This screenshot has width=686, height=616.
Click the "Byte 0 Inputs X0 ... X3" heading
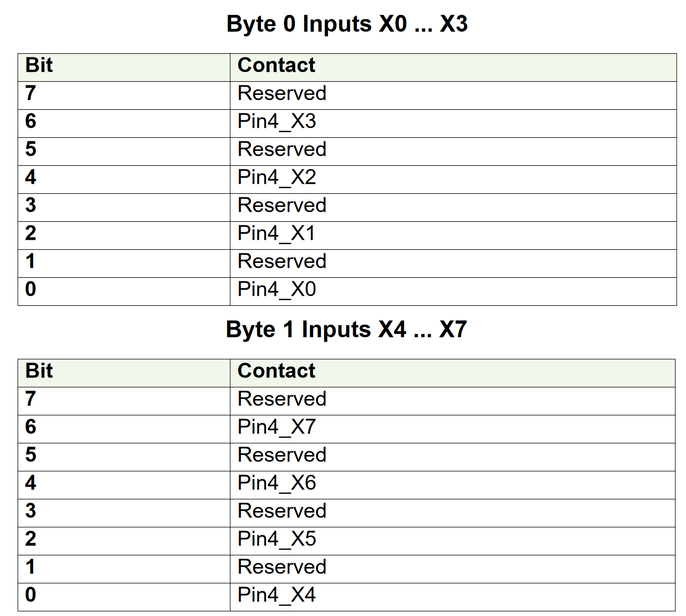[x=347, y=24]
